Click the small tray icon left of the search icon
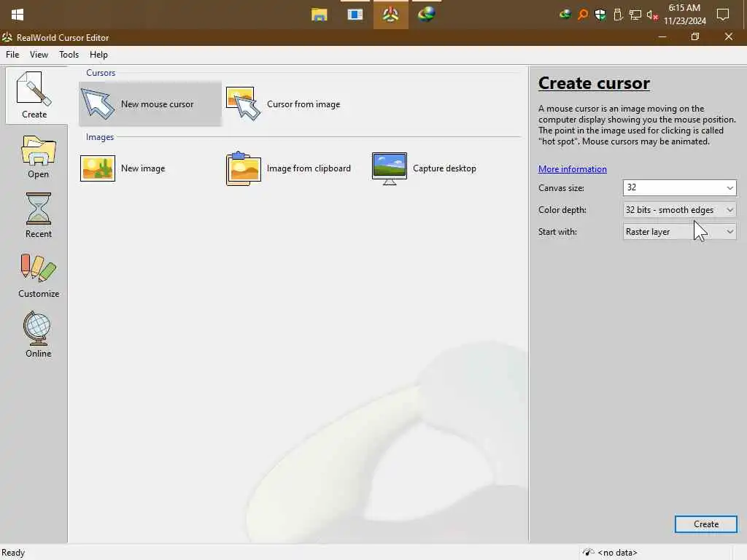This screenshot has width=747, height=560. (565, 15)
